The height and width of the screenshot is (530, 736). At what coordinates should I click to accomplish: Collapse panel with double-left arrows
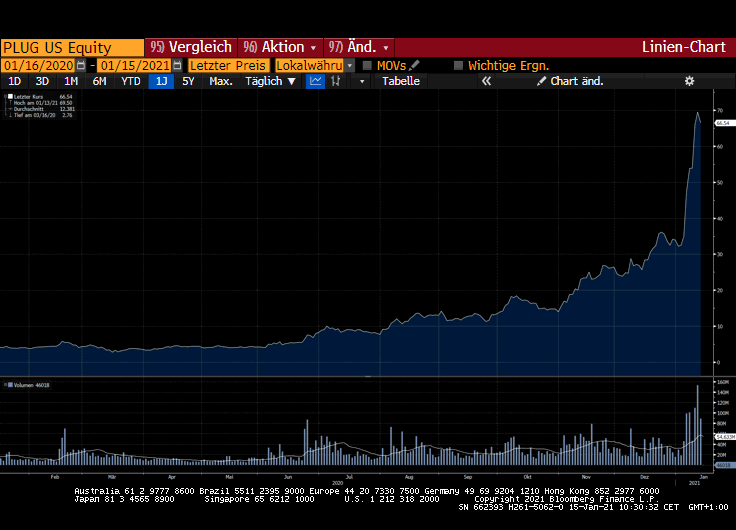pos(486,81)
